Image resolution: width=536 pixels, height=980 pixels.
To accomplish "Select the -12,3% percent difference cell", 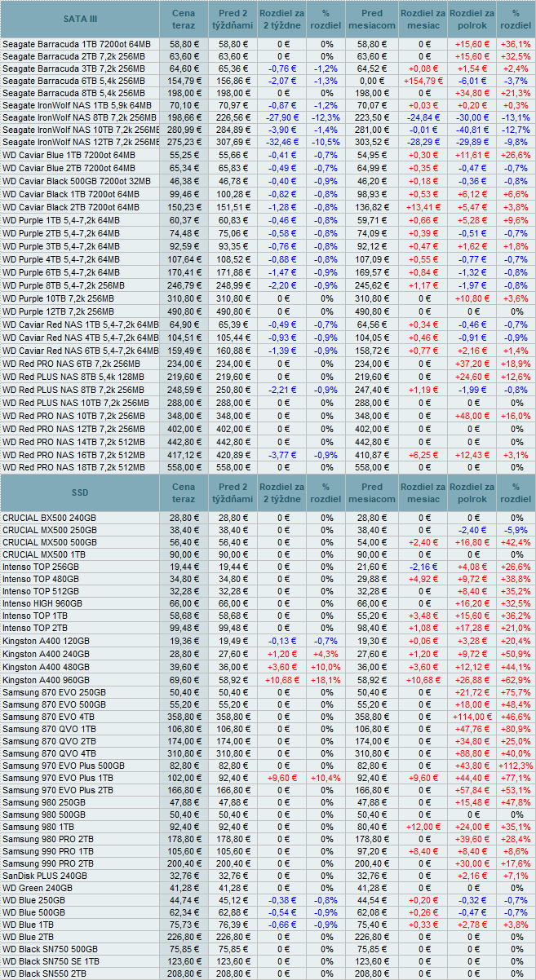I will [326, 117].
